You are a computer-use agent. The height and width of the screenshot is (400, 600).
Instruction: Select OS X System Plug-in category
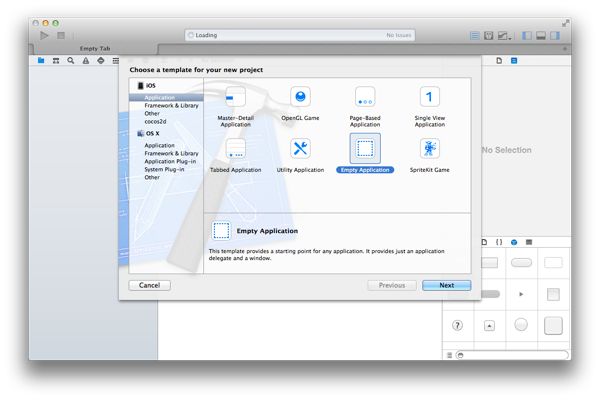(x=166, y=169)
